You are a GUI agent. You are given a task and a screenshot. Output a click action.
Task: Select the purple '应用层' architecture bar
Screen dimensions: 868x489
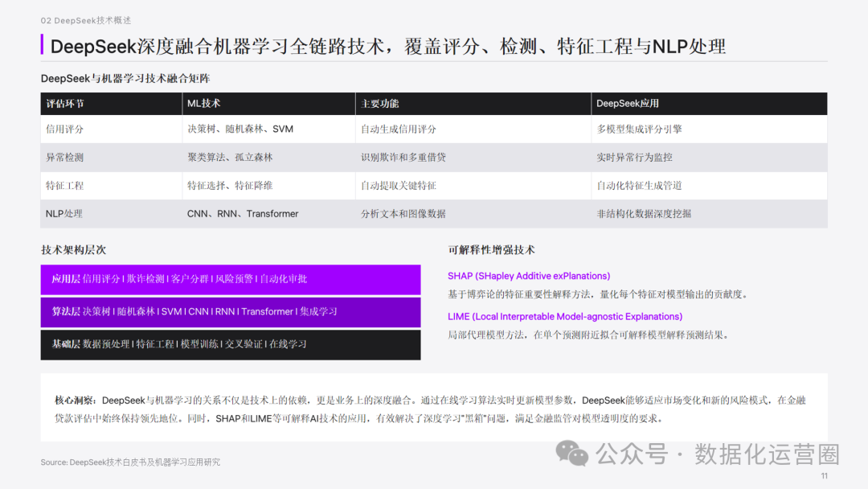(x=231, y=279)
